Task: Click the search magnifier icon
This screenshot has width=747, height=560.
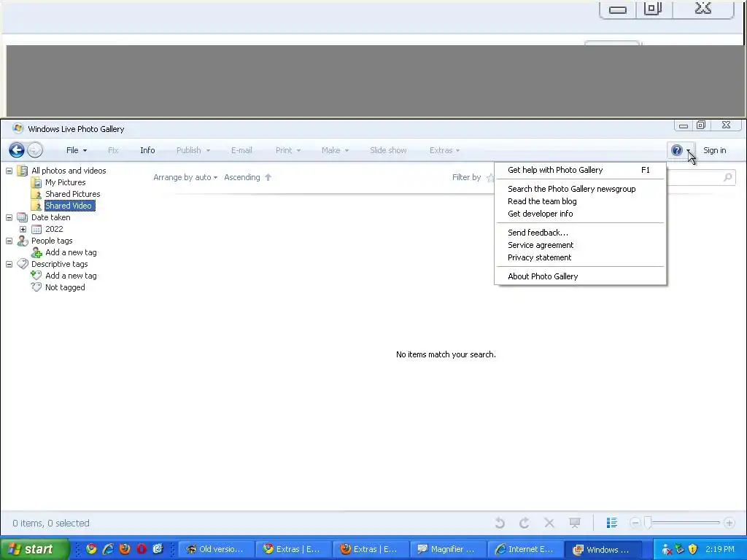Action: pos(727,178)
